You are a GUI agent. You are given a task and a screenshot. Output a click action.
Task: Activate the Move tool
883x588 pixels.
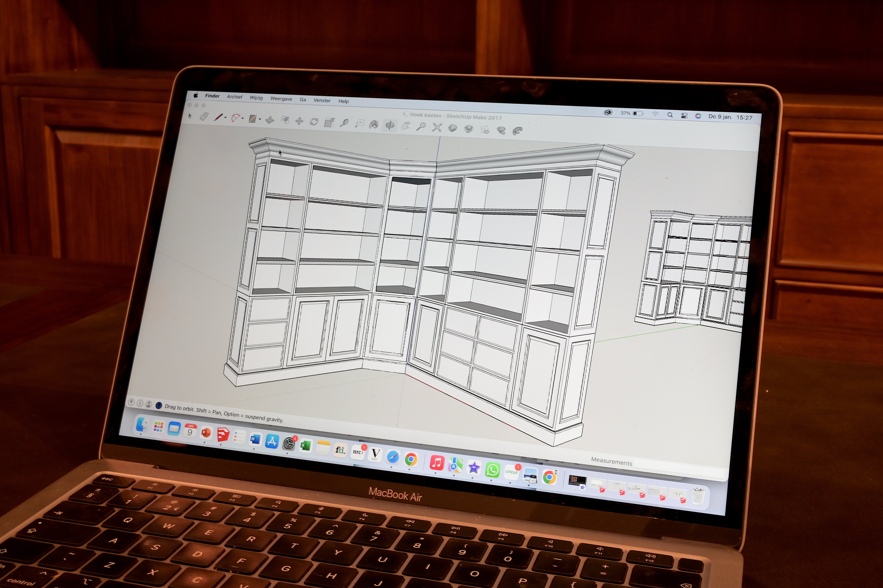tap(299, 121)
